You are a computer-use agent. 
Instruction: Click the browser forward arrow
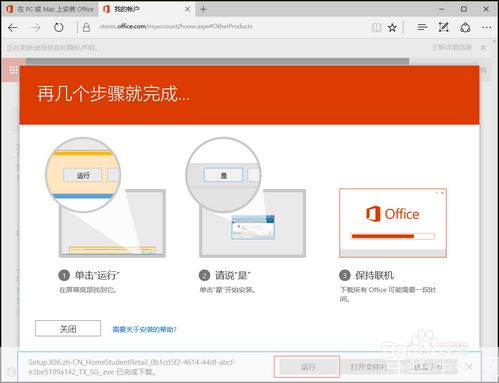(x=35, y=28)
